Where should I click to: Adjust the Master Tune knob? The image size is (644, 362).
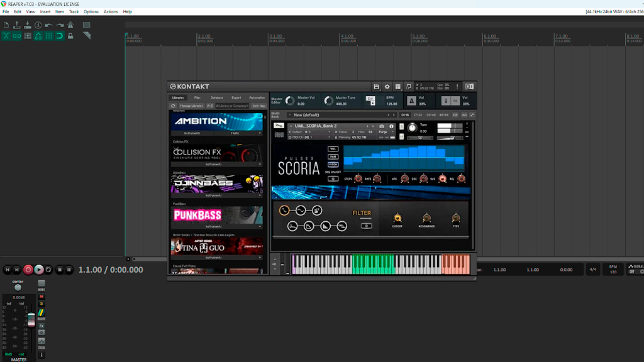pos(328,101)
